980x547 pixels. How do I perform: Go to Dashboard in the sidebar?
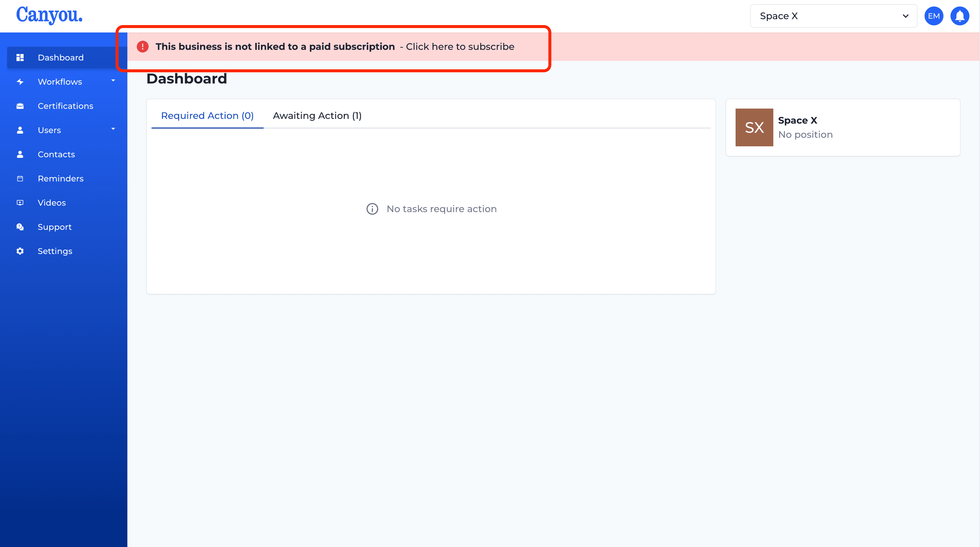click(67, 58)
